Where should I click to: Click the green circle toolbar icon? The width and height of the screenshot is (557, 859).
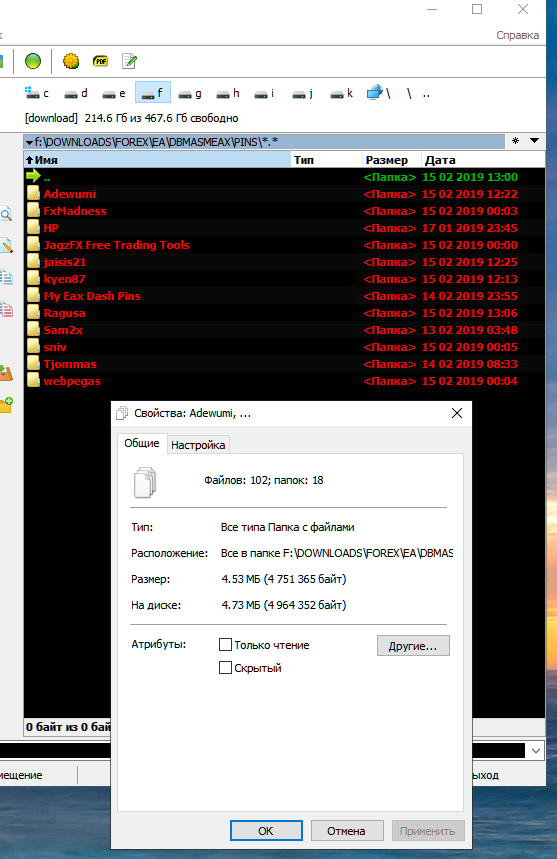click(33, 61)
